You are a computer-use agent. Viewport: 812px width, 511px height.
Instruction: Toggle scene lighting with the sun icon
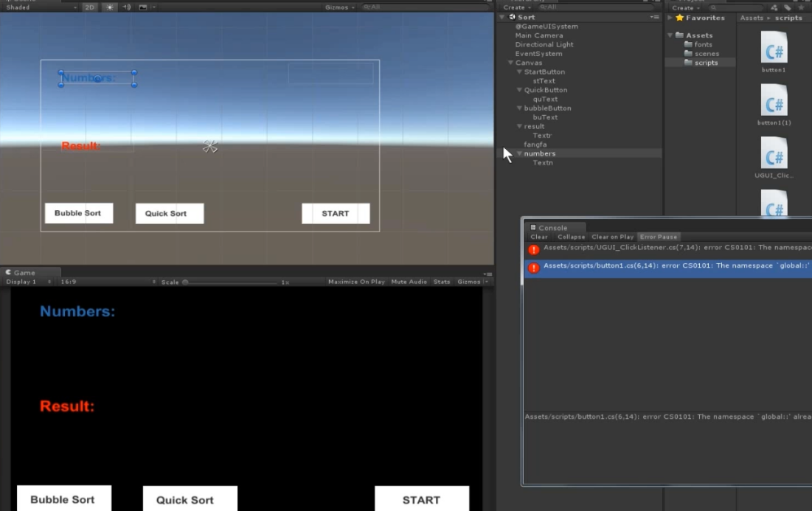tap(109, 7)
